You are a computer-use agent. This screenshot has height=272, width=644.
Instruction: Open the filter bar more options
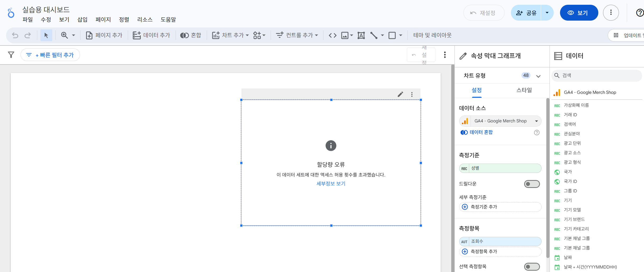point(445,55)
